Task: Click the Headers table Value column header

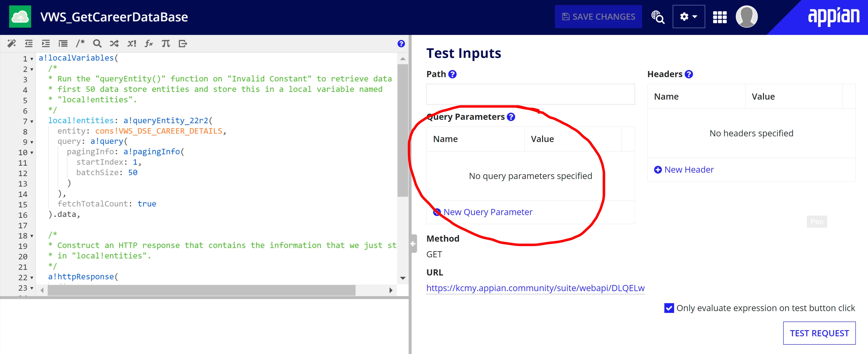Action: pos(763,97)
